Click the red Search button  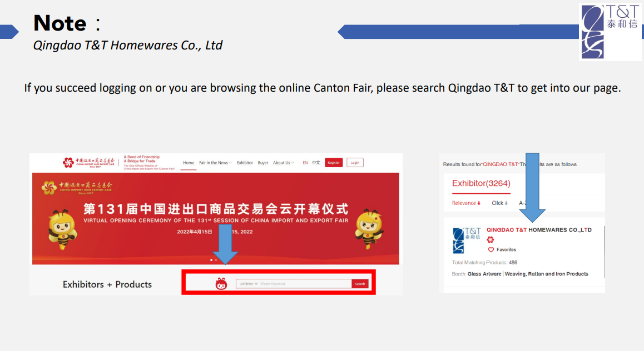tap(360, 284)
